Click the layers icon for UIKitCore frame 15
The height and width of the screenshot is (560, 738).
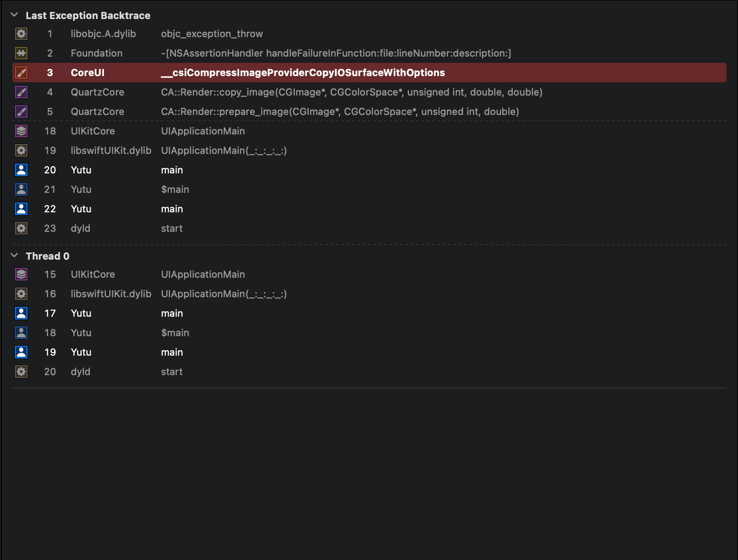click(21, 274)
